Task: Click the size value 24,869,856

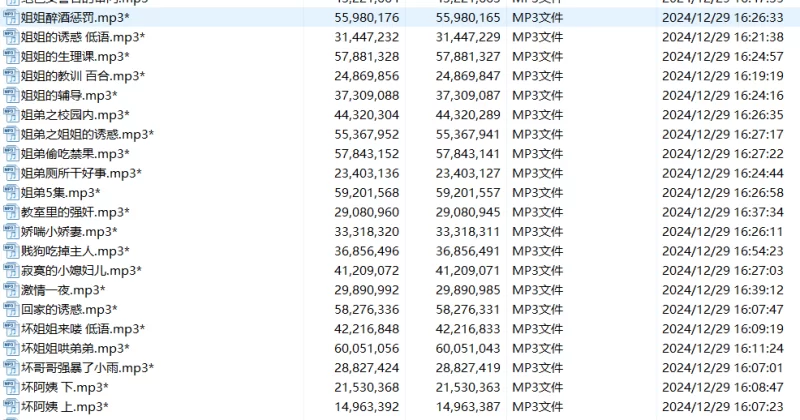Action: [367, 76]
